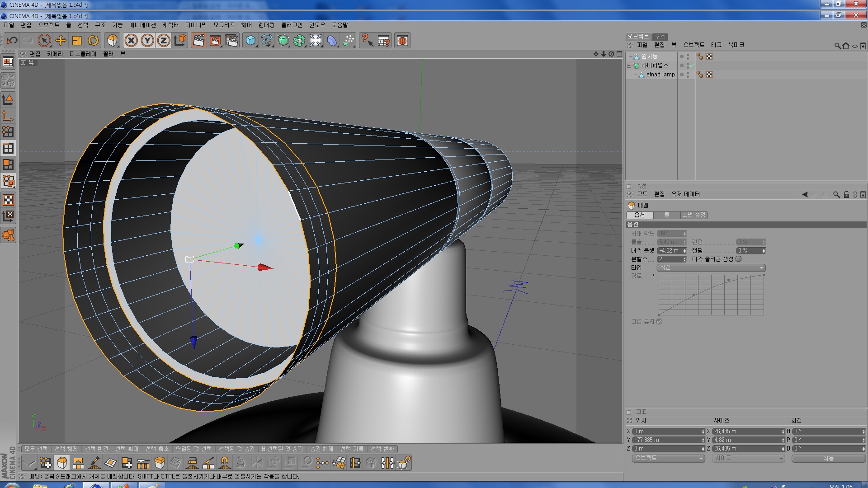The width and height of the screenshot is (868, 488).
Task: Open the array/modeling objects green icon
Action: (x=299, y=41)
